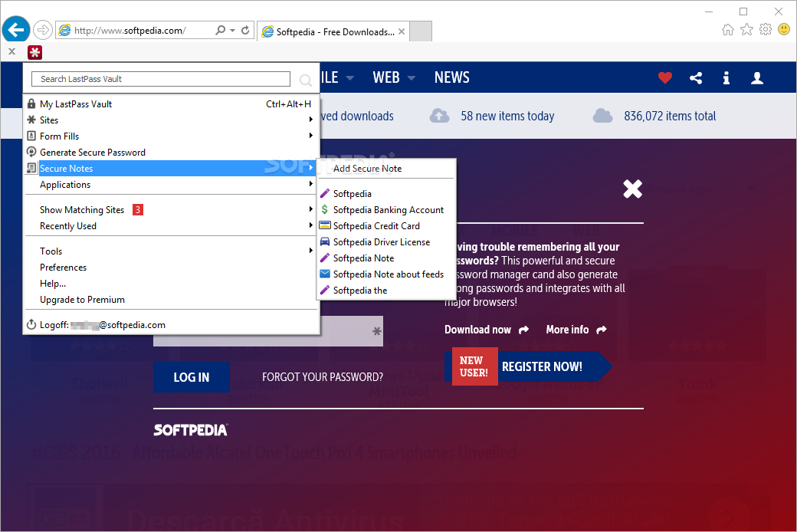Click the Softpedia Driver License car icon
Image resolution: width=797 pixels, height=532 pixels.
pyautogui.click(x=325, y=241)
